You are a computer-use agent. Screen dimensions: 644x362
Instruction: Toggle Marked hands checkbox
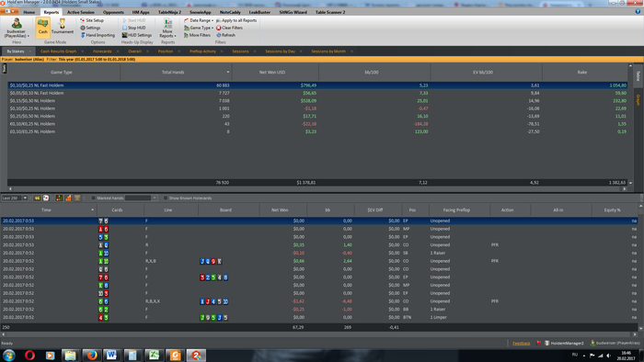(x=94, y=198)
